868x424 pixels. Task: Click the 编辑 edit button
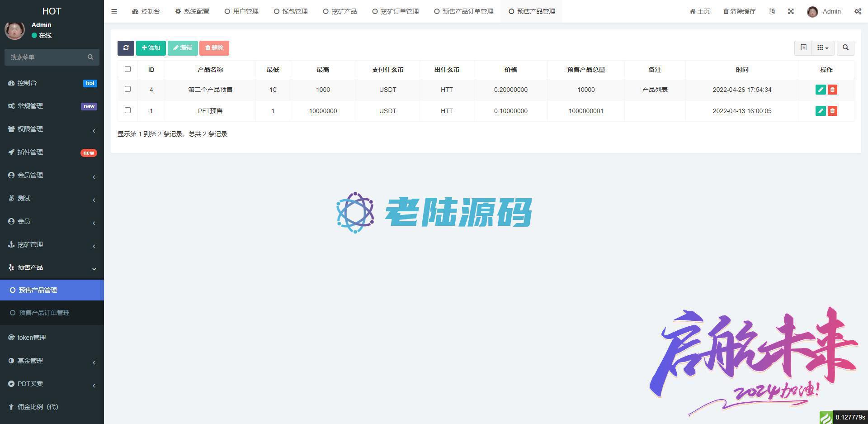click(x=183, y=48)
